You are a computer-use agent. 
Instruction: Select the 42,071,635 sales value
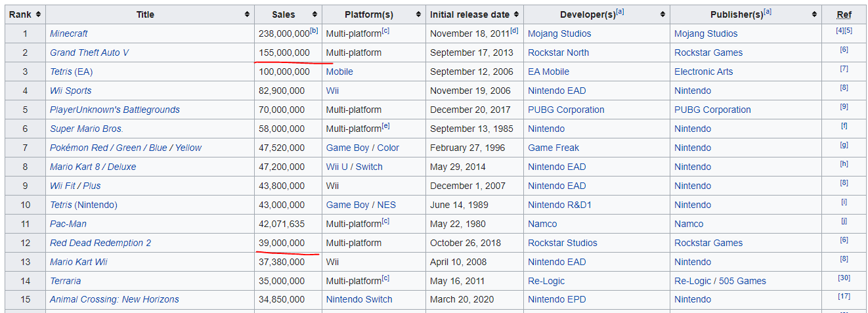pos(282,224)
